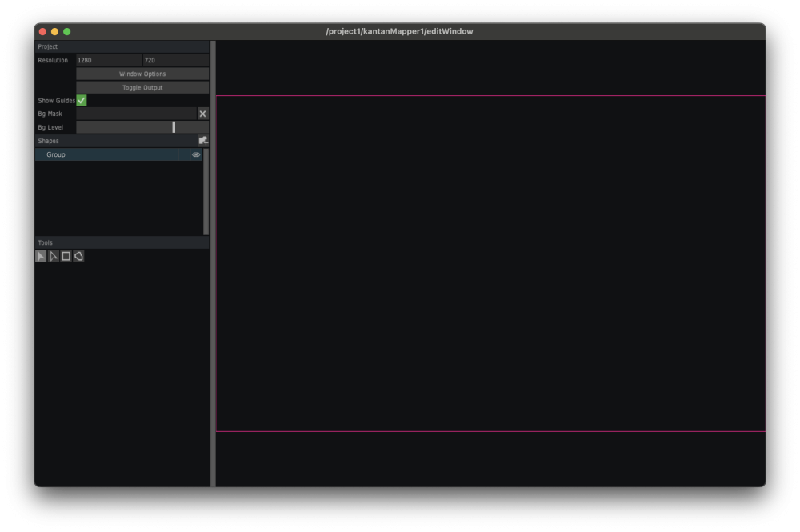Select the Group row in Shapes list

tap(112, 154)
